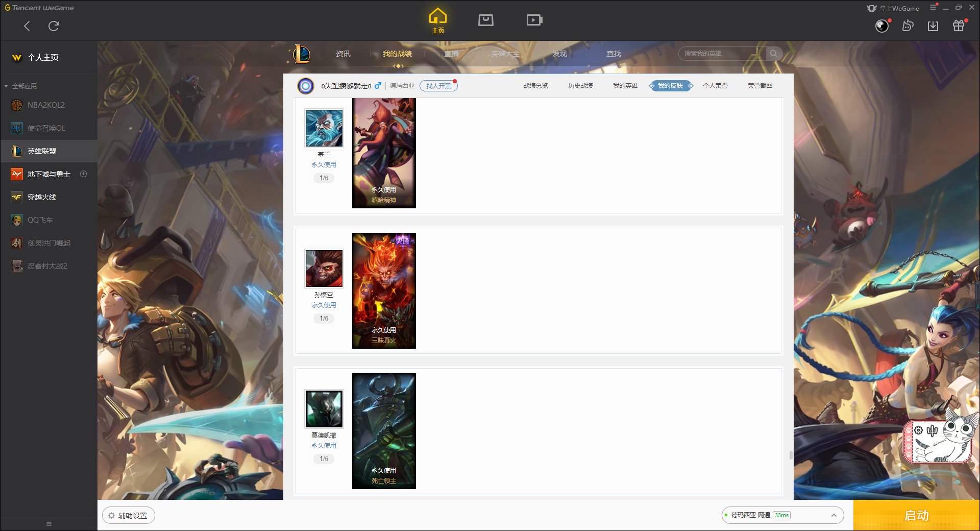The height and width of the screenshot is (531, 980).
Task: Open the 英雄大全 tab
Action: [x=505, y=54]
